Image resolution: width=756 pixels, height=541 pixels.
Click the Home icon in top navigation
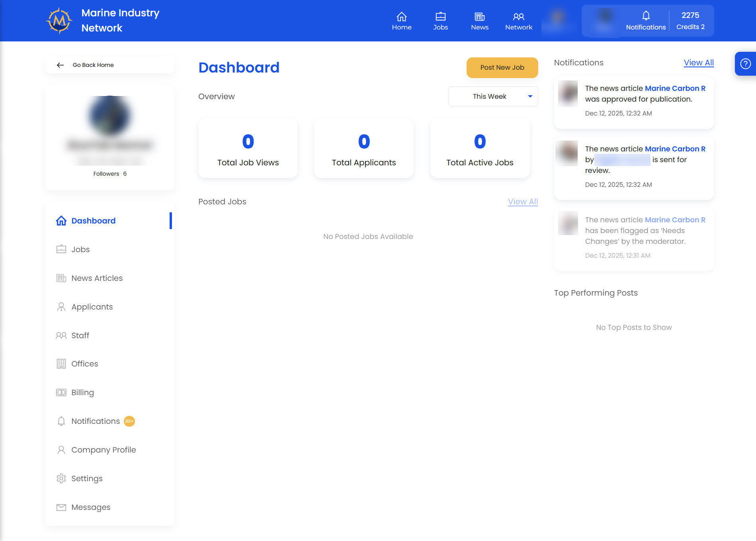[401, 17]
